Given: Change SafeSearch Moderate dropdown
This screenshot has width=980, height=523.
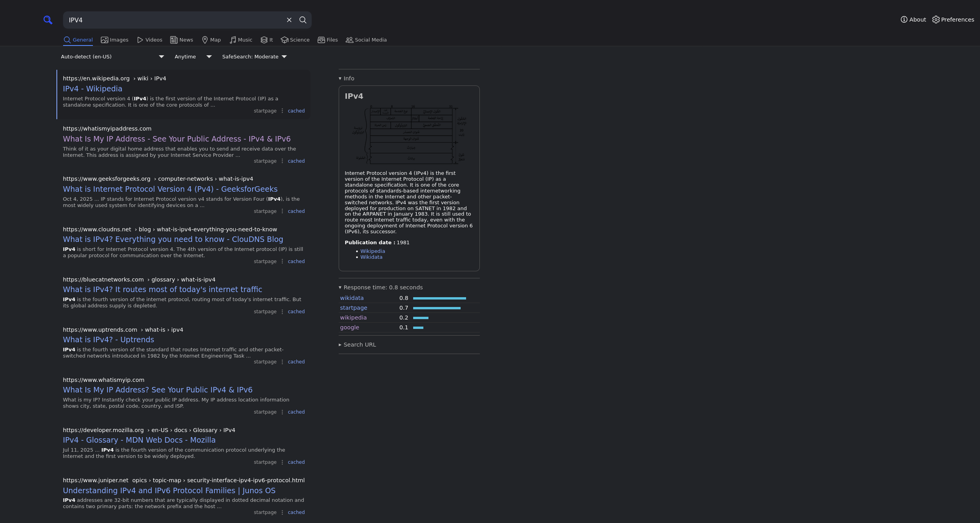Looking at the screenshot, I should pyautogui.click(x=254, y=57).
